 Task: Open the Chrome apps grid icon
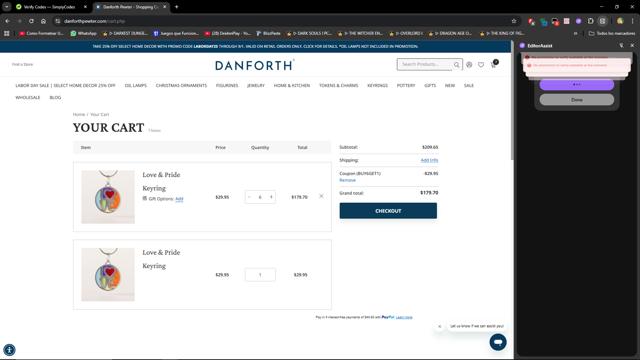[7, 33]
